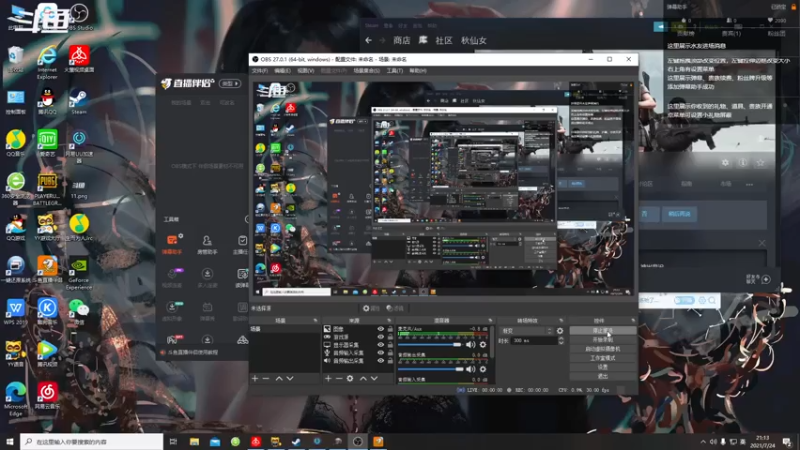Screen dimensions: 800x450
Task: Move scene up in scenes list
Action: [279, 379]
